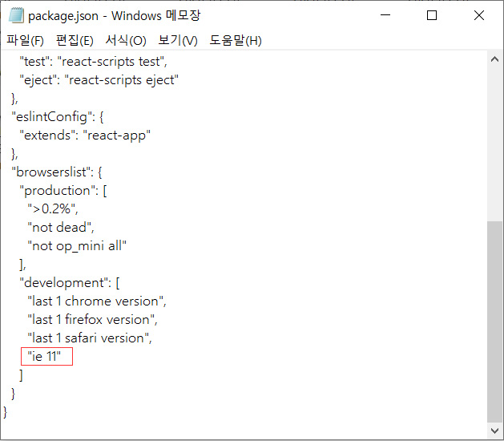The height and width of the screenshot is (441, 504).
Task: Click the scroll up arrow
Action: (x=494, y=59)
